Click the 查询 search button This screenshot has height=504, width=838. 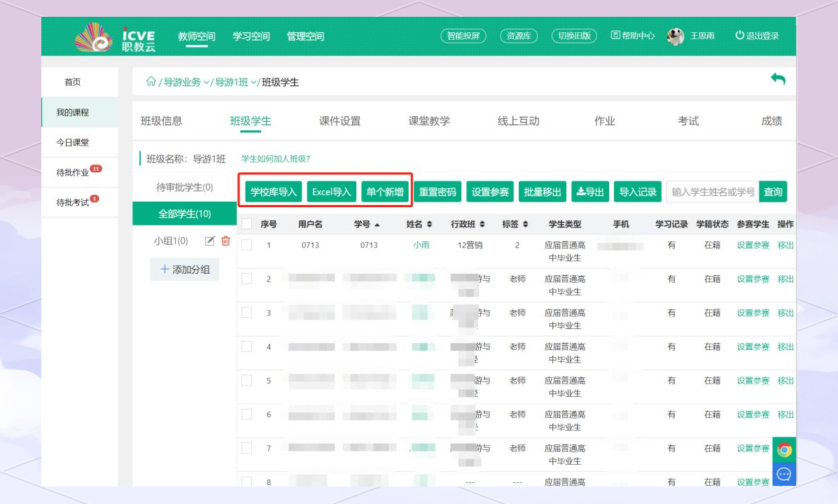point(773,192)
